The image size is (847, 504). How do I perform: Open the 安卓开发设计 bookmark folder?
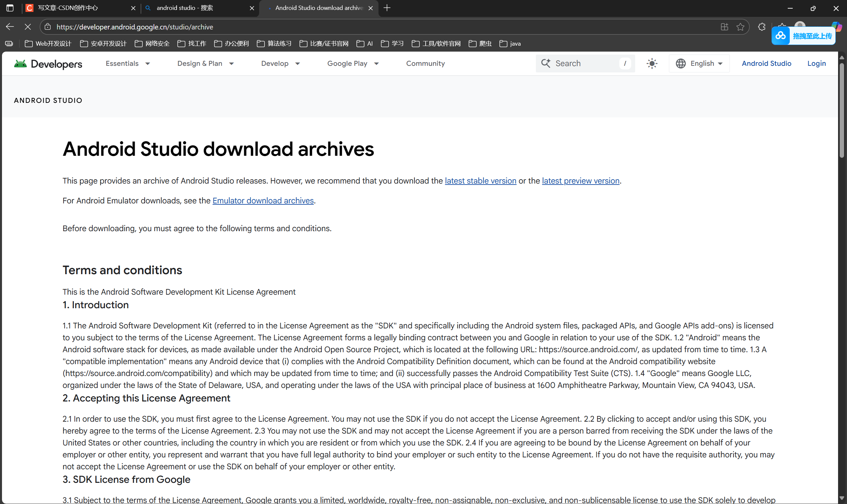103,43
